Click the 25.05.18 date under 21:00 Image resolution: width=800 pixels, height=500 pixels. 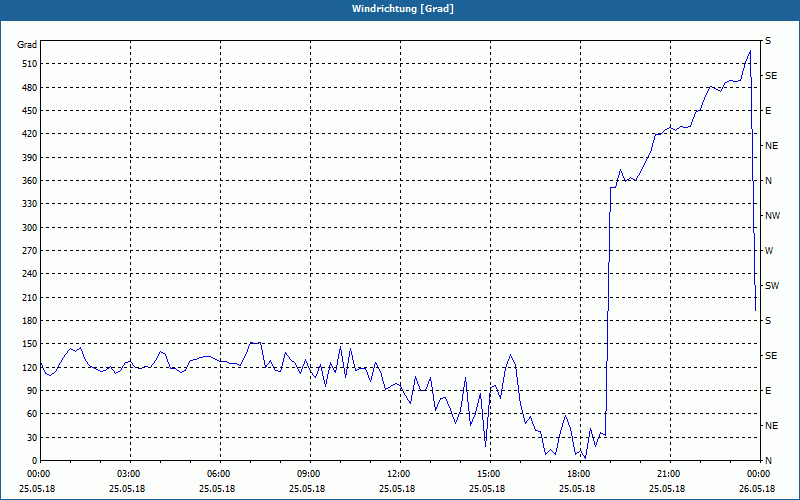(x=667, y=488)
